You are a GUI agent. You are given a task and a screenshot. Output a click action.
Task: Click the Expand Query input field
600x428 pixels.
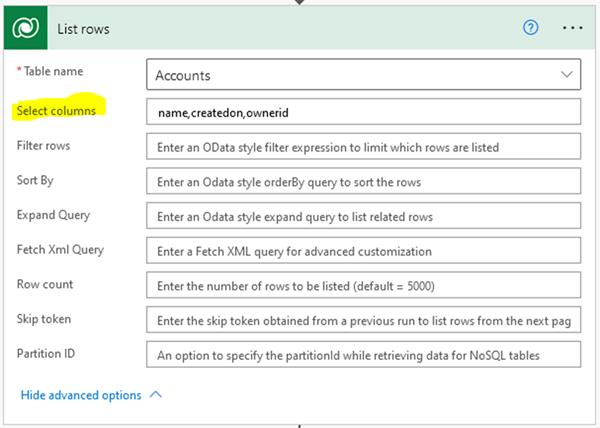(x=362, y=216)
